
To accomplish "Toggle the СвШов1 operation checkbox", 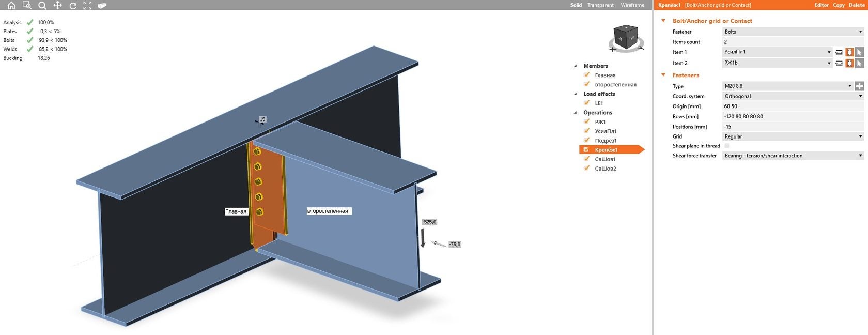I will [587, 159].
